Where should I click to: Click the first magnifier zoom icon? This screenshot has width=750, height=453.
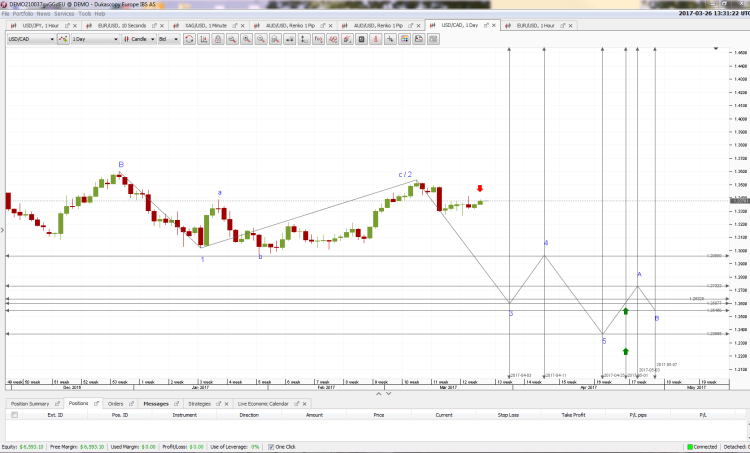click(232, 39)
